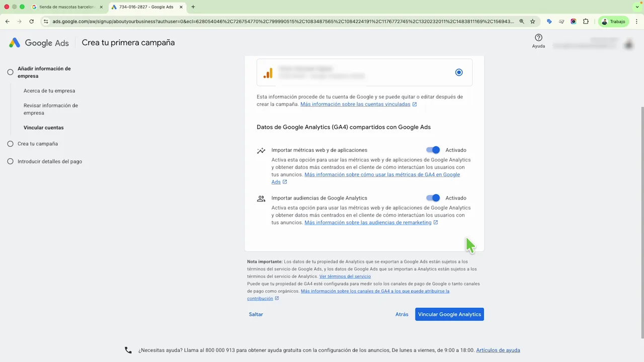Image resolution: width=644 pixels, height=362 pixels.
Task: Reload the page with refresh icon
Action: pos(32,22)
